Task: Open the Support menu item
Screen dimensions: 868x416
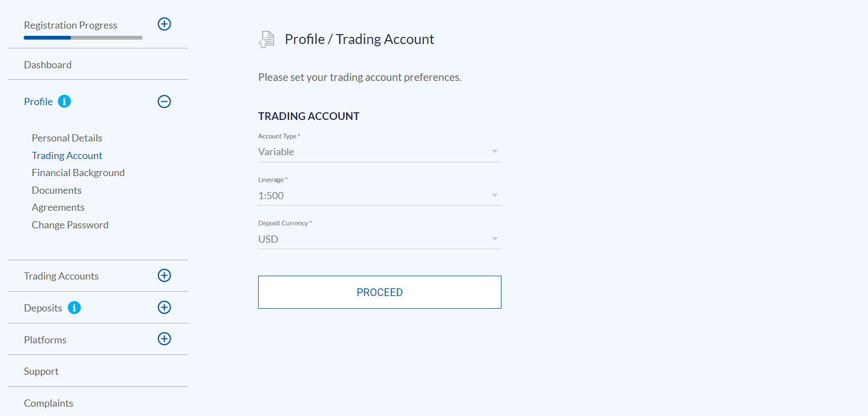Action: 41,371
